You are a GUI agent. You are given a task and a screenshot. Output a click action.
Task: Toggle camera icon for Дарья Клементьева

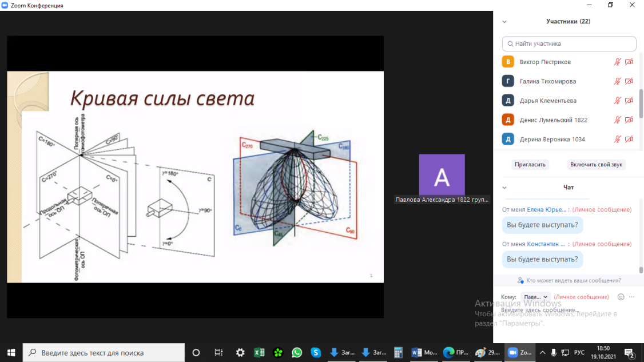(x=629, y=101)
